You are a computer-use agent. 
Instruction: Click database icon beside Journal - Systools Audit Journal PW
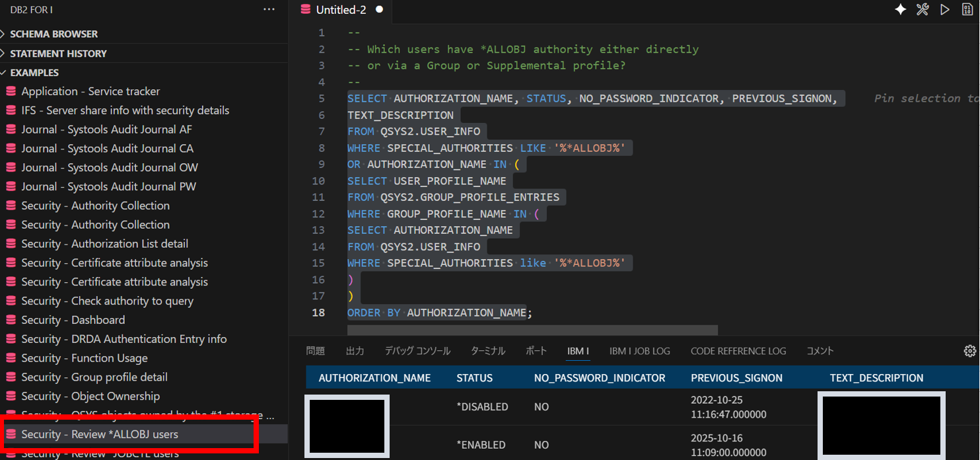[11, 186]
